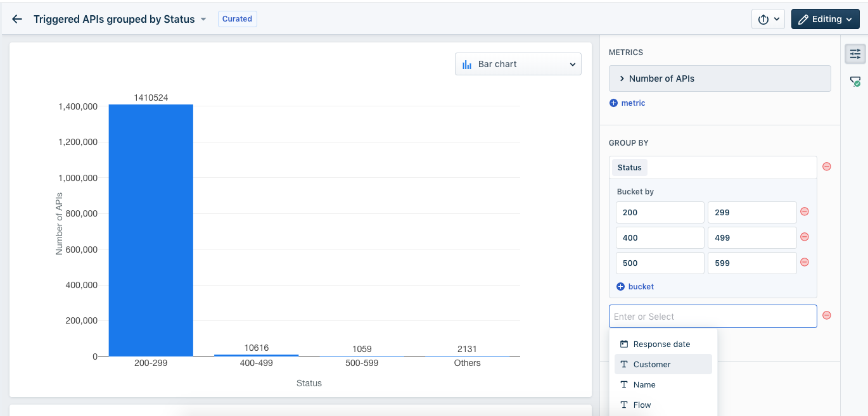868x416 pixels.
Task: Click the Bucket by label
Action: click(x=635, y=191)
